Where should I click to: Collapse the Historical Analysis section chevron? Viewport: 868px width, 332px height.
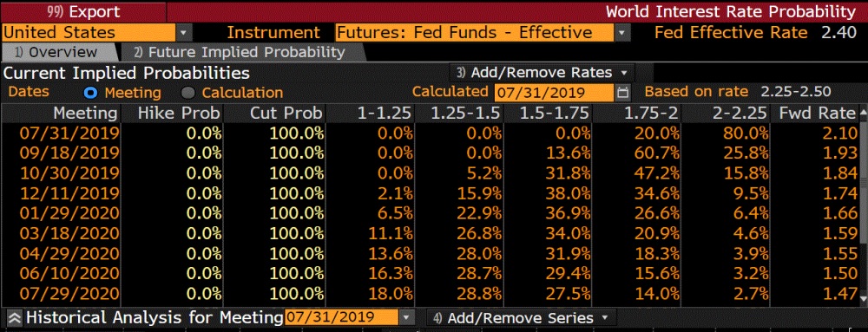tap(15, 318)
